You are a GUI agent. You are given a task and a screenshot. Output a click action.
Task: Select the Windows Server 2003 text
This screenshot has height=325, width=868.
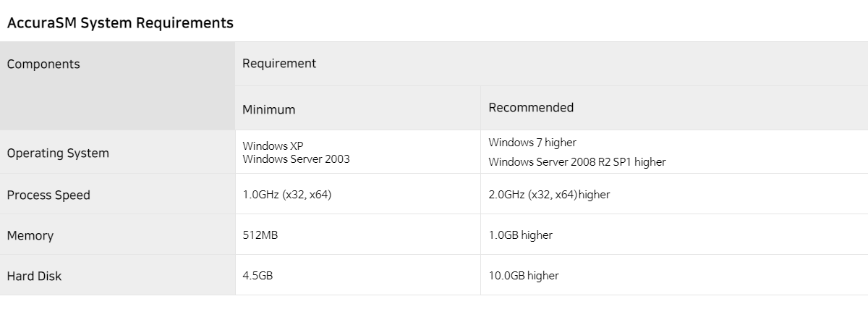[x=296, y=159]
